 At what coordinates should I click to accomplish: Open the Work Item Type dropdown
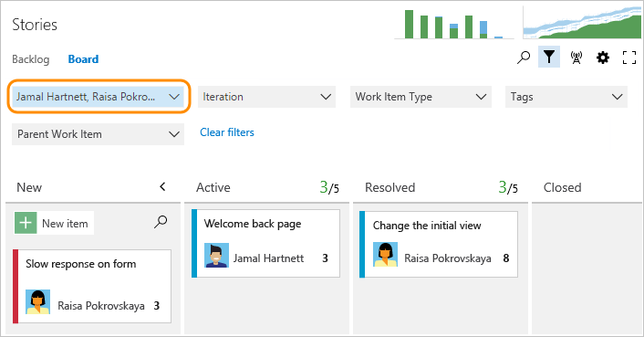click(421, 97)
